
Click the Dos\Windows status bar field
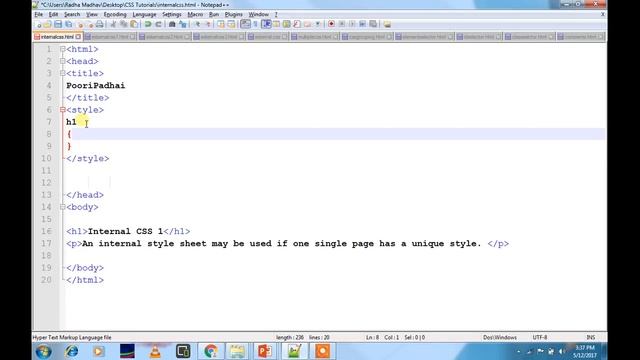click(x=500, y=338)
